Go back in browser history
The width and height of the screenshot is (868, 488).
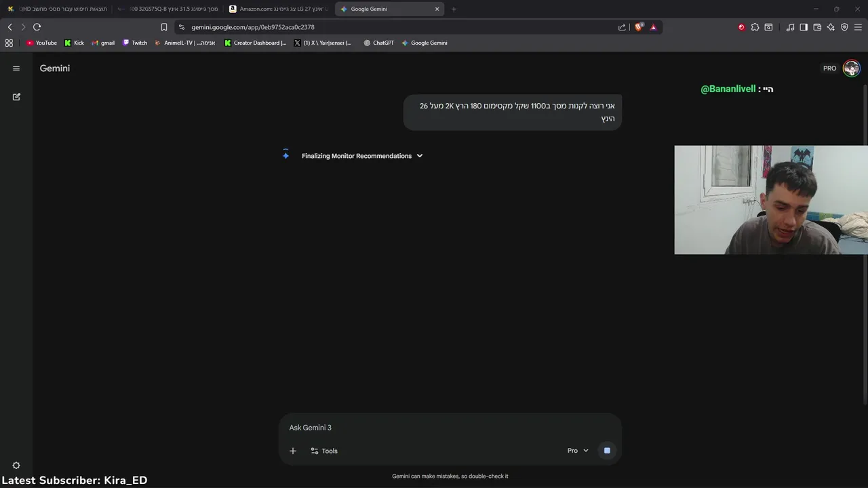tap(9, 27)
